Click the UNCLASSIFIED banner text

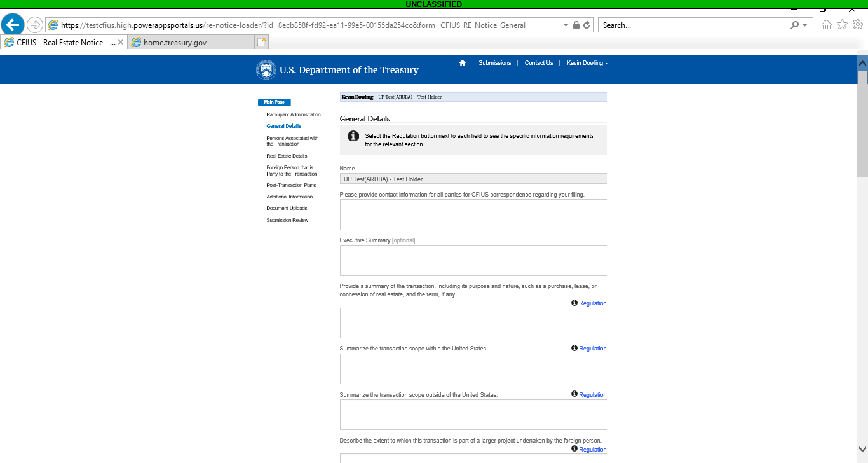pos(434,4)
